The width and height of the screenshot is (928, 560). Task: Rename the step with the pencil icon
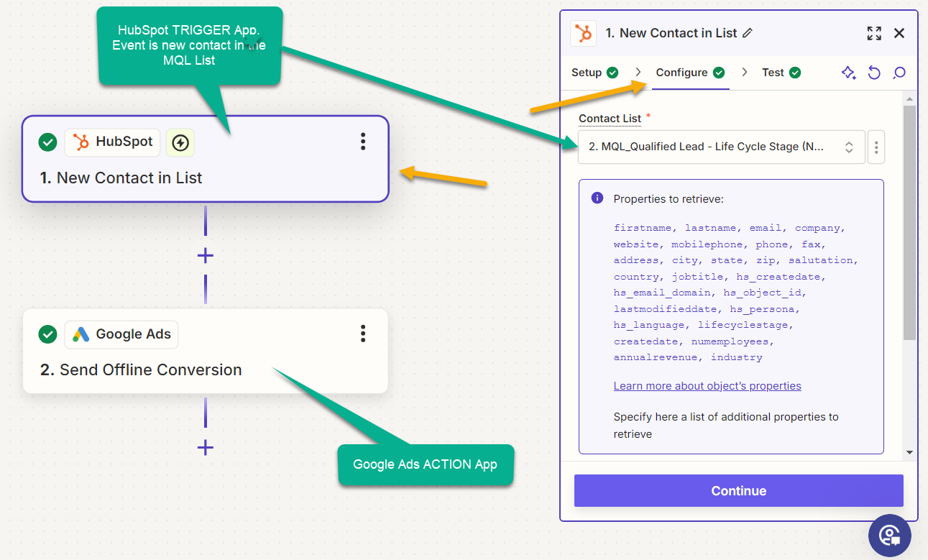(748, 33)
